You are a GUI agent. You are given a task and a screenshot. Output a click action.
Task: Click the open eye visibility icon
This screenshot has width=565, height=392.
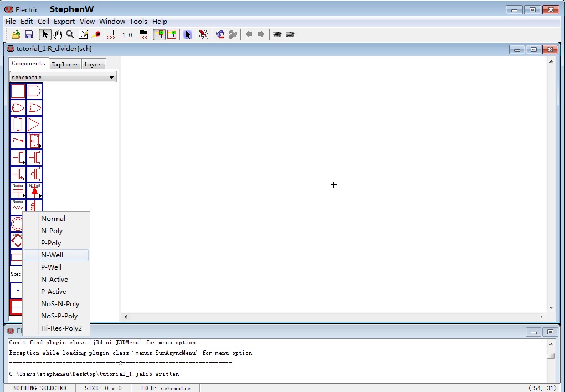pos(277,34)
